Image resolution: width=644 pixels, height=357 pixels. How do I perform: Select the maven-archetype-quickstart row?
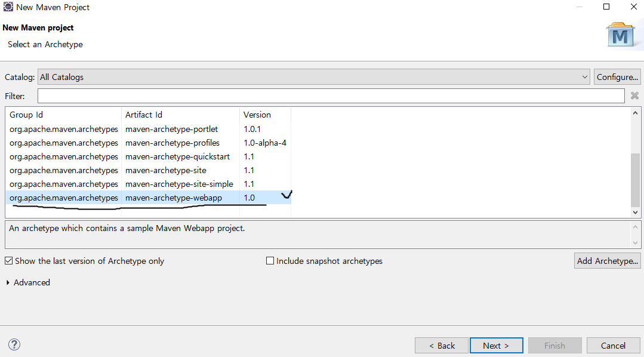(148, 156)
